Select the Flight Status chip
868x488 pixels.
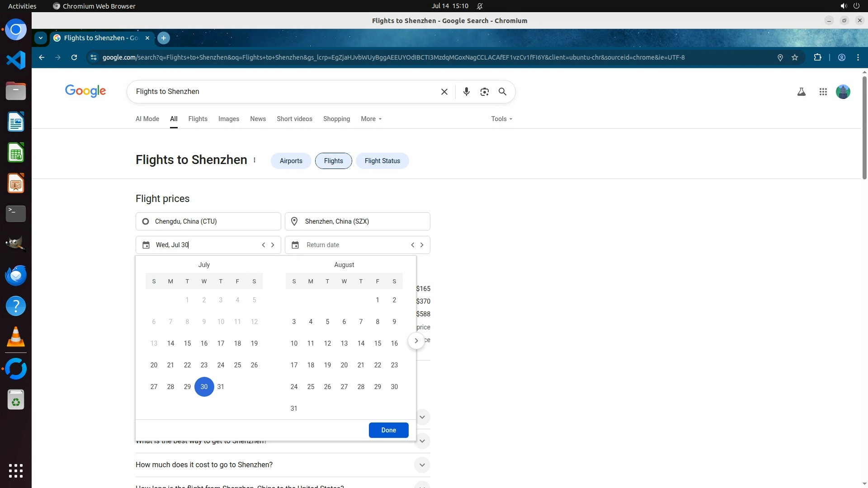click(x=382, y=161)
